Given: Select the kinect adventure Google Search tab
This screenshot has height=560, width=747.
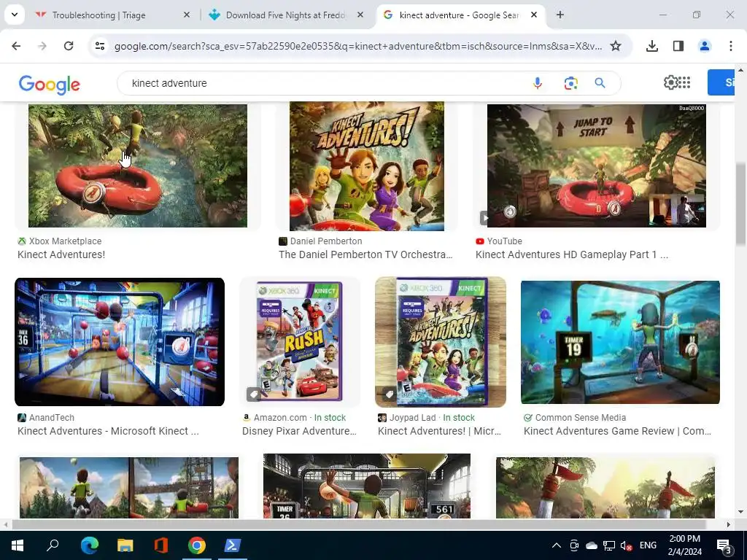Looking at the screenshot, I should click(x=460, y=15).
